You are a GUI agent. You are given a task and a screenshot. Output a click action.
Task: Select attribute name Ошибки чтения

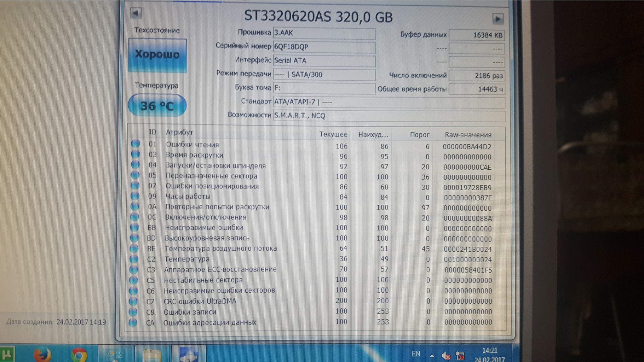[192, 145]
